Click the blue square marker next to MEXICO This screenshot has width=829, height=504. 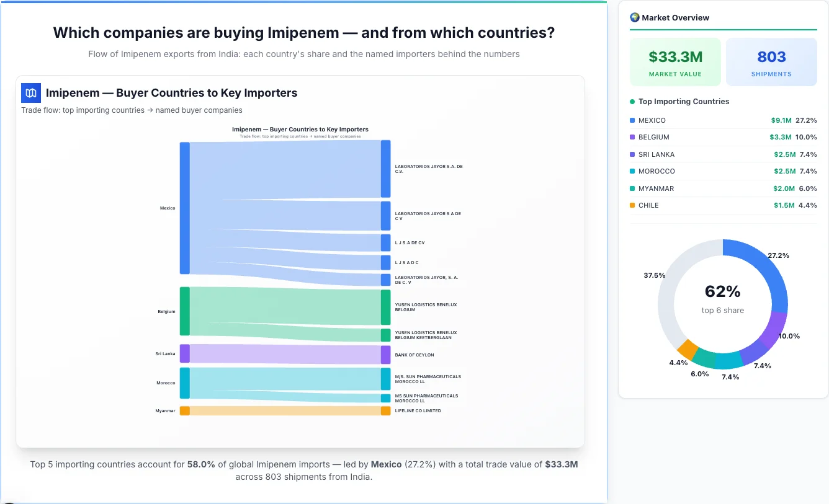click(x=632, y=120)
